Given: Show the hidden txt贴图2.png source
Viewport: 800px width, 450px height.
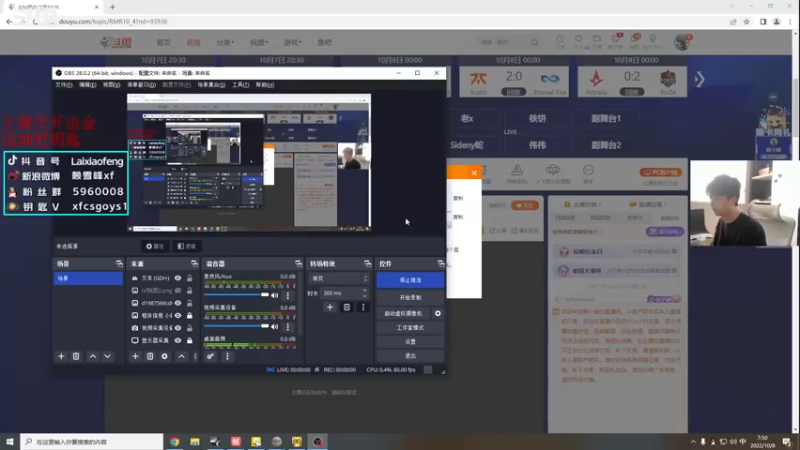Looking at the screenshot, I should coord(178,290).
